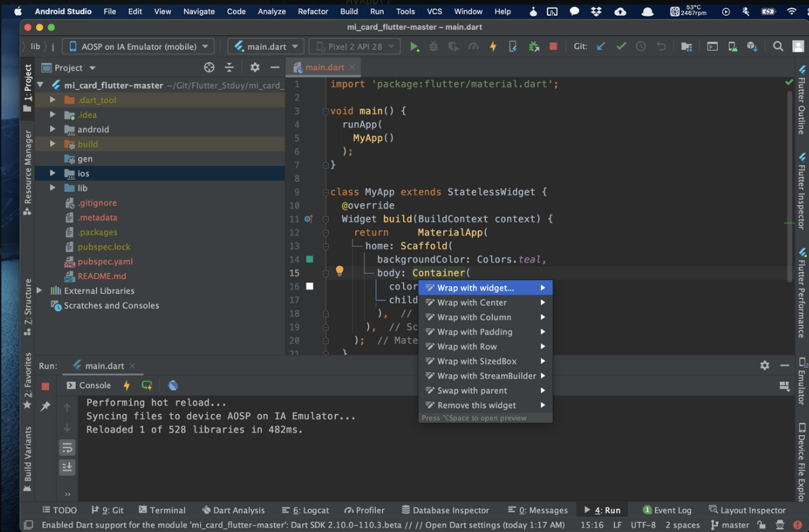Image resolution: width=809 pixels, height=532 pixels.
Task: Open the SDK manager cube icon in toolbar
Action: click(752, 46)
